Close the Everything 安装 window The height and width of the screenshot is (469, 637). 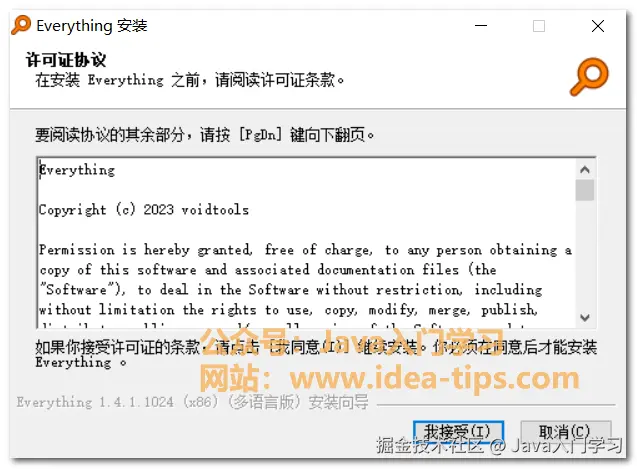pyautogui.click(x=598, y=26)
